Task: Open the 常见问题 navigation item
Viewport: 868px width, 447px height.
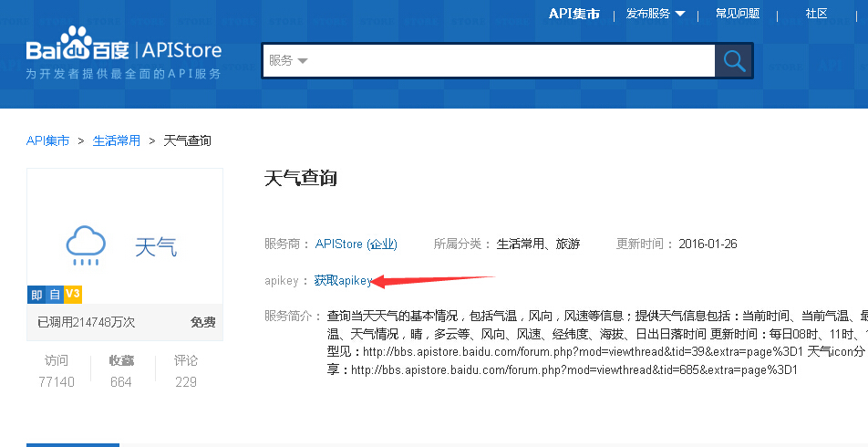Action: [x=738, y=14]
